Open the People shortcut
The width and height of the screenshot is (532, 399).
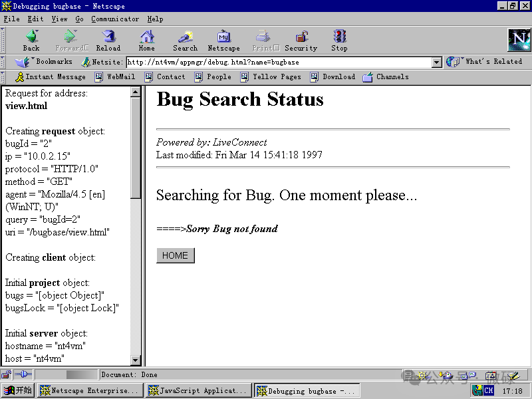click(x=213, y=77)
